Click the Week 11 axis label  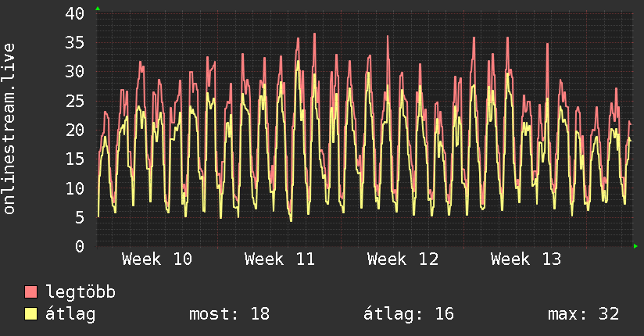pos(280,259)
